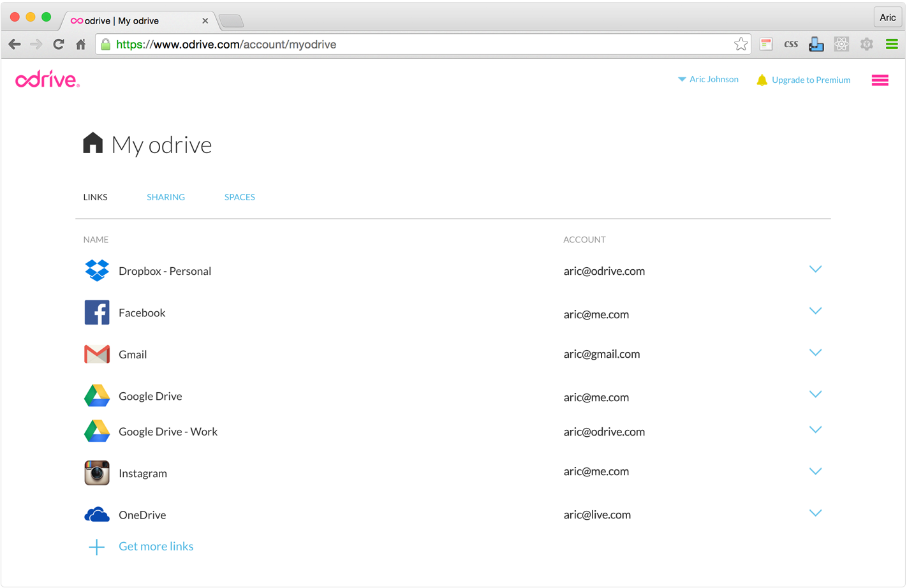Click aric@live.com account text

(x=597, y=515)
